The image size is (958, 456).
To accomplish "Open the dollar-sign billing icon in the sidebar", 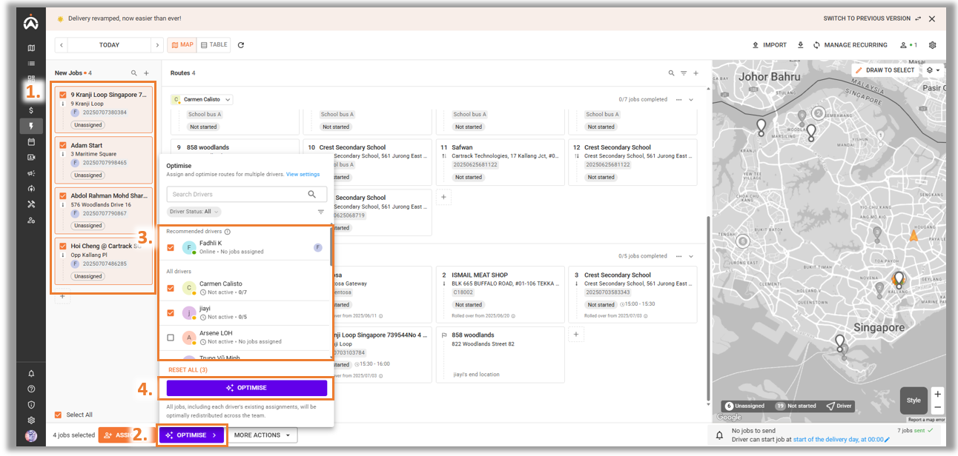I will (31, 111).
